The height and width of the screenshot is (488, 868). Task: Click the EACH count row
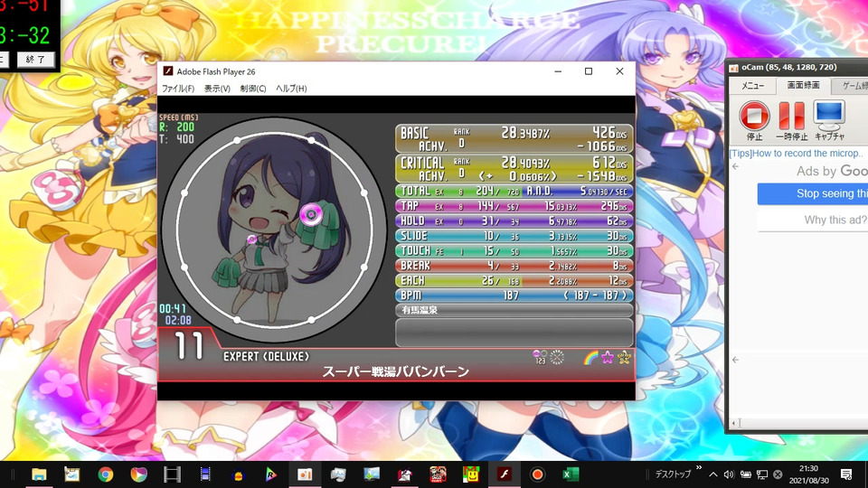pos(514,280)
